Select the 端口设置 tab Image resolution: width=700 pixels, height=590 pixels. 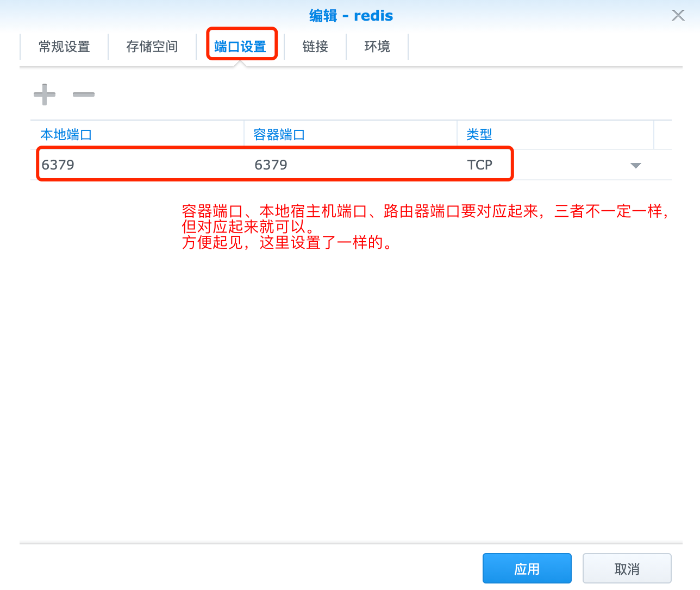point(240,47)
